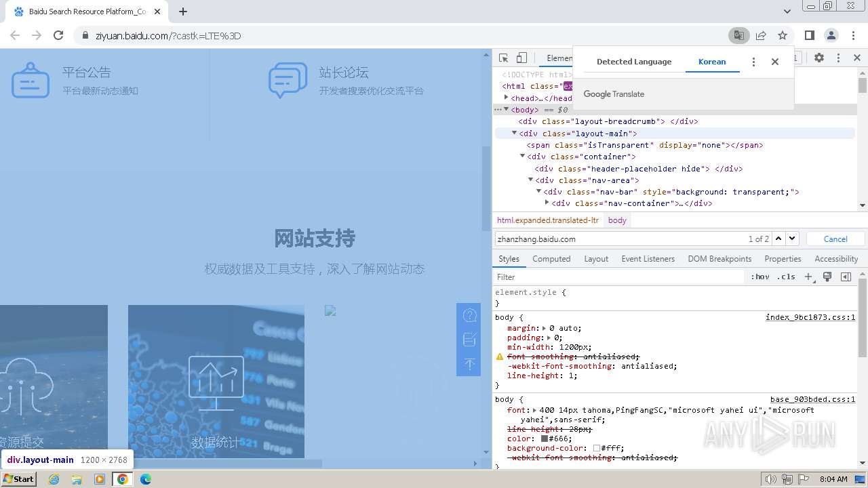Open DevTools settings gear

tap(819, 58)
